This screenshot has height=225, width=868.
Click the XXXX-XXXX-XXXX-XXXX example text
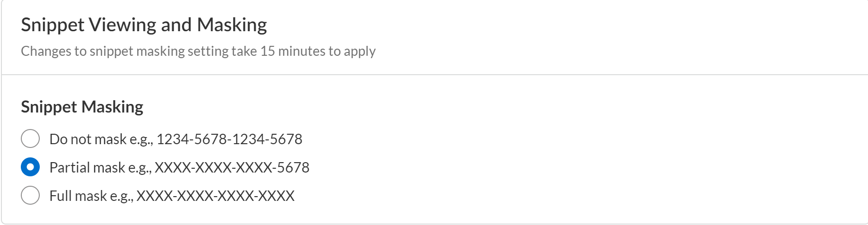pyautogui.click(x=215, y=196)
